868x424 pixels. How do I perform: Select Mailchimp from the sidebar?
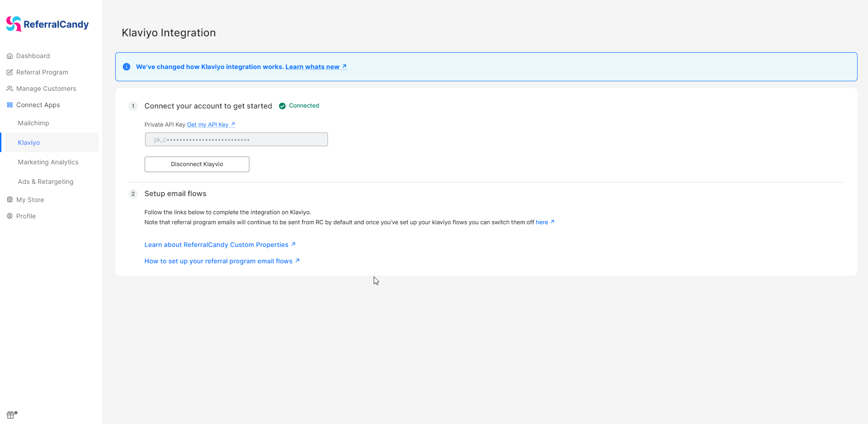coord(33,123)
